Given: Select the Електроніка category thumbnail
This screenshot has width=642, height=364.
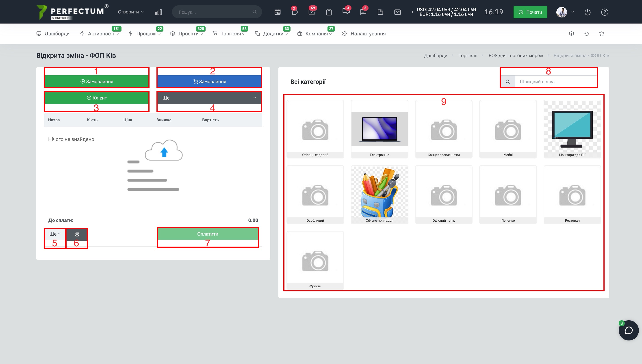Looking at the screenshot, I should [x=379, y=129].
